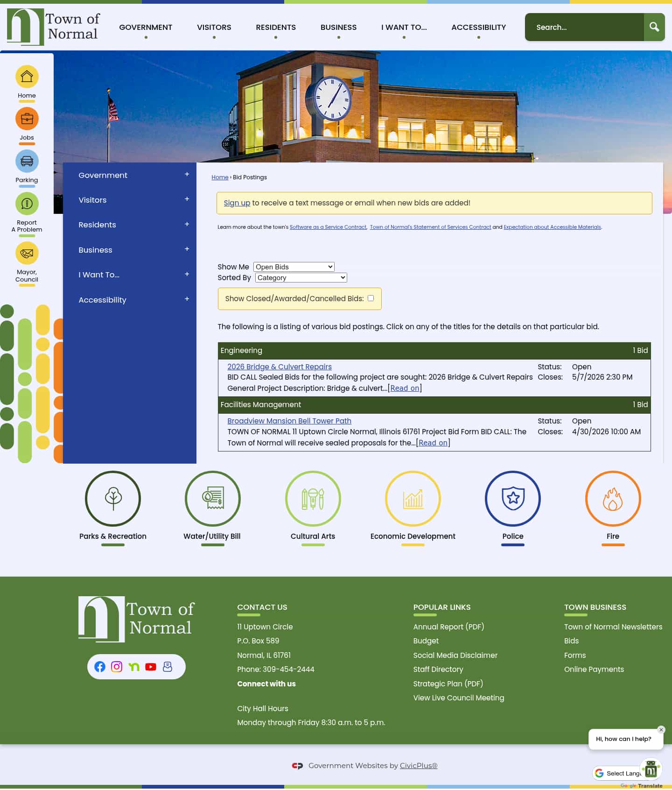Screen dimensions: 672x790
Task: Click the Sign up link
Action: click(237, 203)
